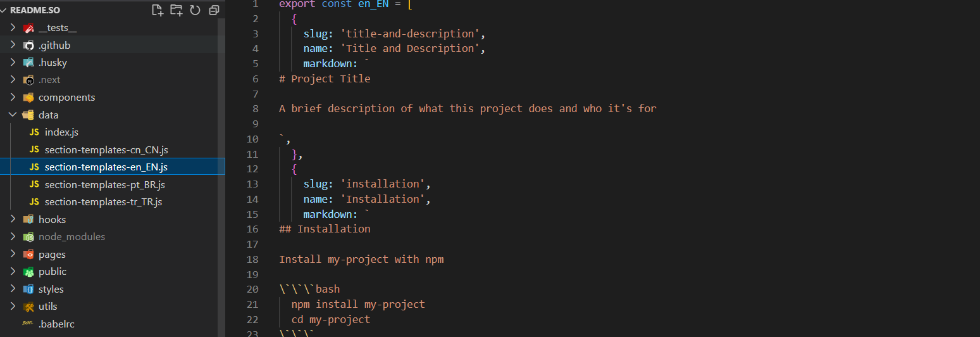Screen dimensions: 980x337
Task: Expand the hooks folder chevron
Action: pyautogui.click(x=13, y=220)
